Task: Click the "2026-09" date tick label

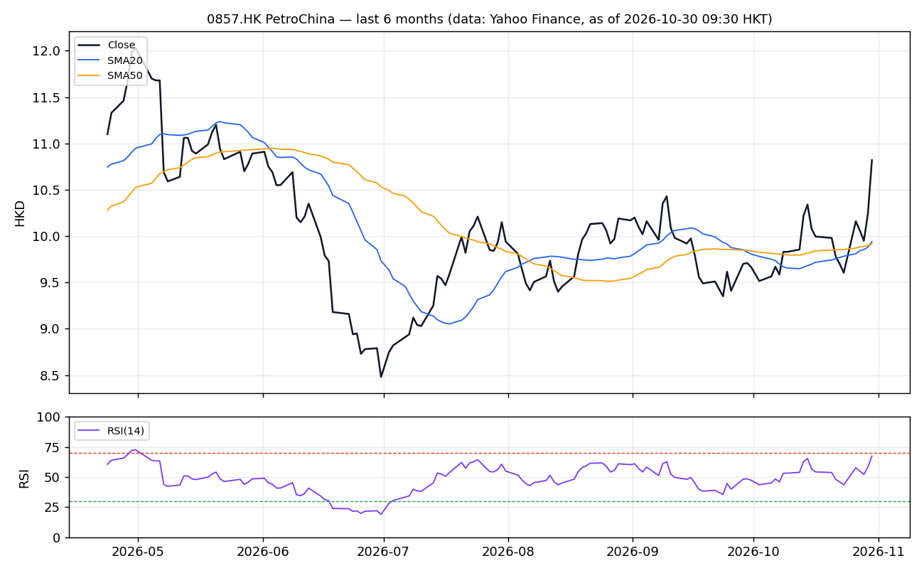Action: [x=633, y=552]
